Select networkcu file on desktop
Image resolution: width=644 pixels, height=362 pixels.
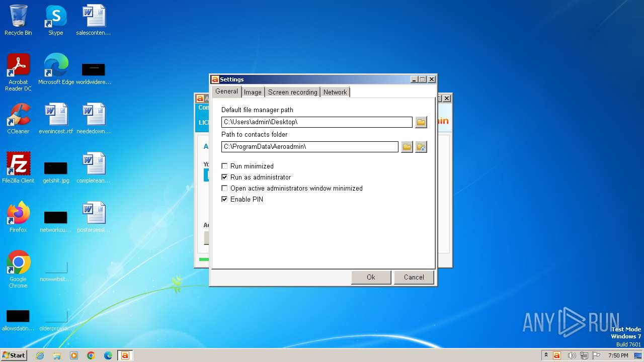tap(56, 221)
